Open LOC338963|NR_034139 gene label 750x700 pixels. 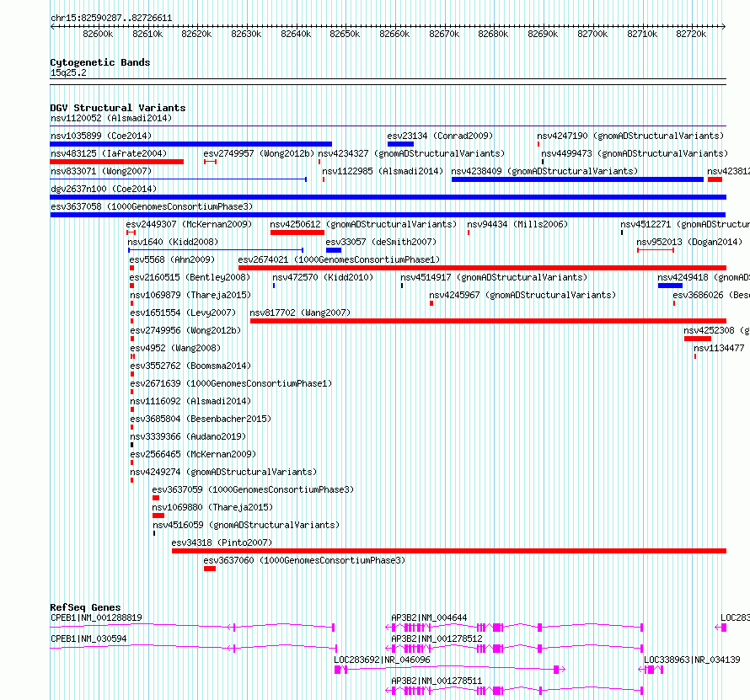pos(692,660)
